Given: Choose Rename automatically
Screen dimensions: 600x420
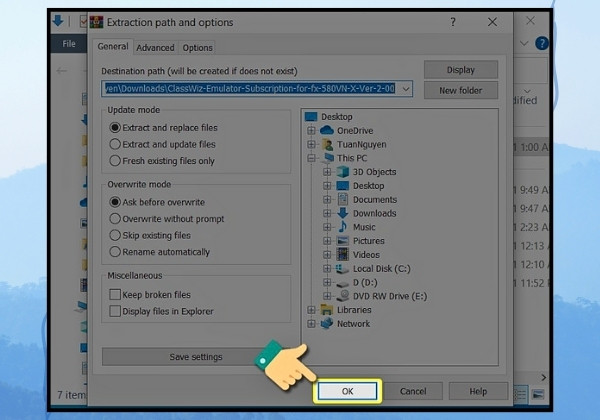Looking at the screenshot, I should [x=160, y=252].
